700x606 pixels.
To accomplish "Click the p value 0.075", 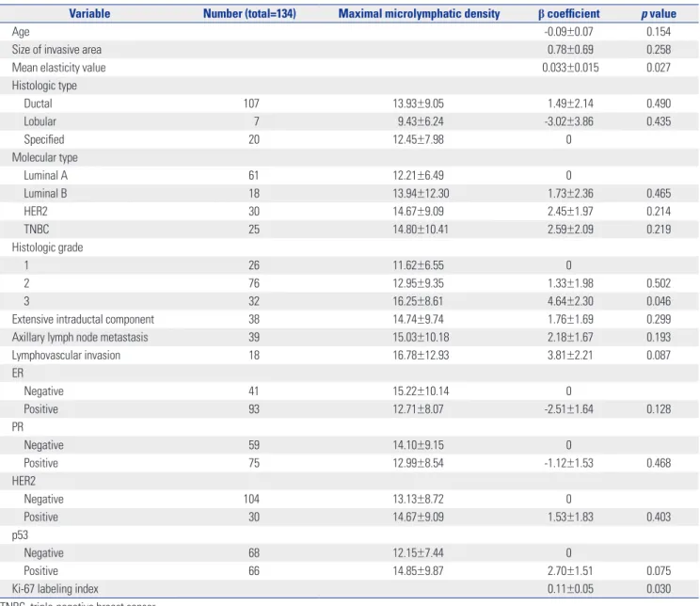I will [x=659, y=571].
